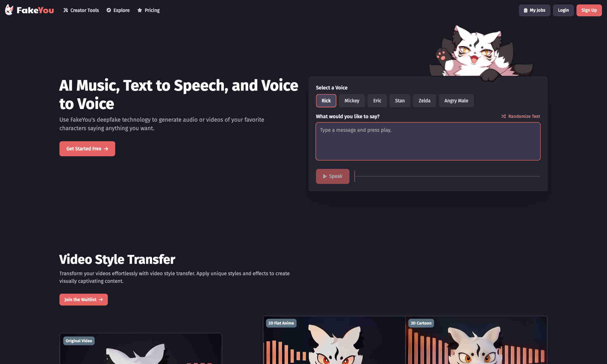Click the Join the Waitlist button
This screenshot has height=364, width=607.
tap(83, 300)
